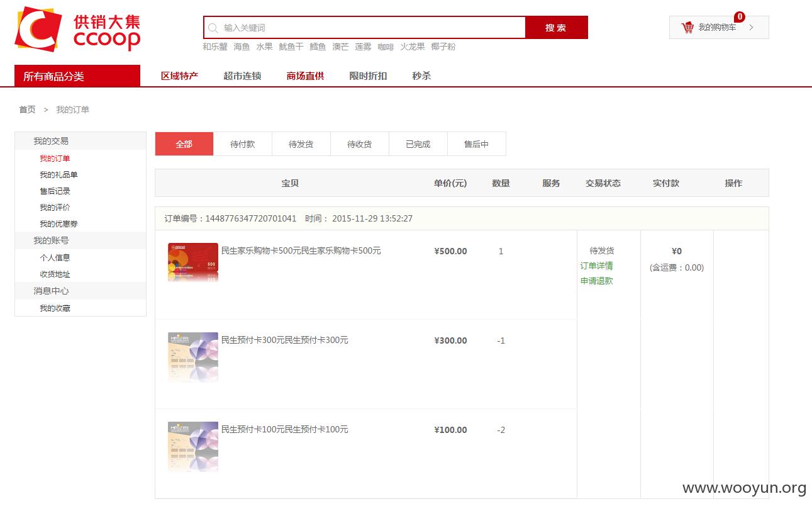This screenshot has width=812, height=506.
Task: Switch to the 待付款 orders tab
Action: 243,144
